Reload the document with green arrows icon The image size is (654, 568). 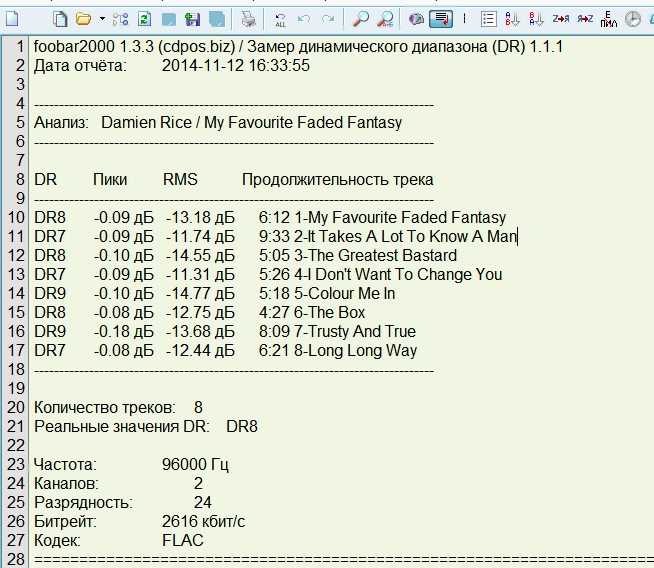pos(144,19)
